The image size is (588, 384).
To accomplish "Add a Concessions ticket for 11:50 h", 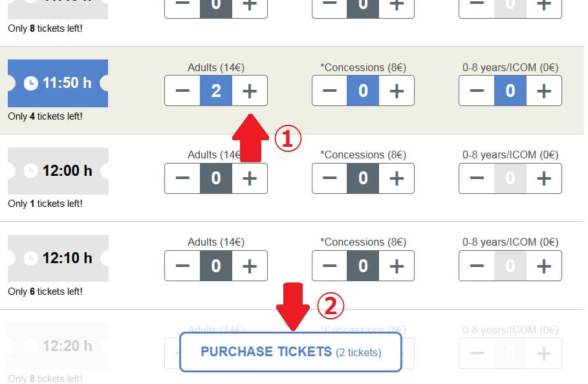I will tap(397, 91).
